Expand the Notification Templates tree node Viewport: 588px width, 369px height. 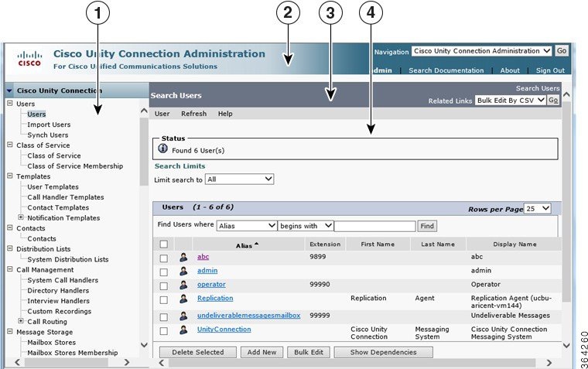[21, 218]
